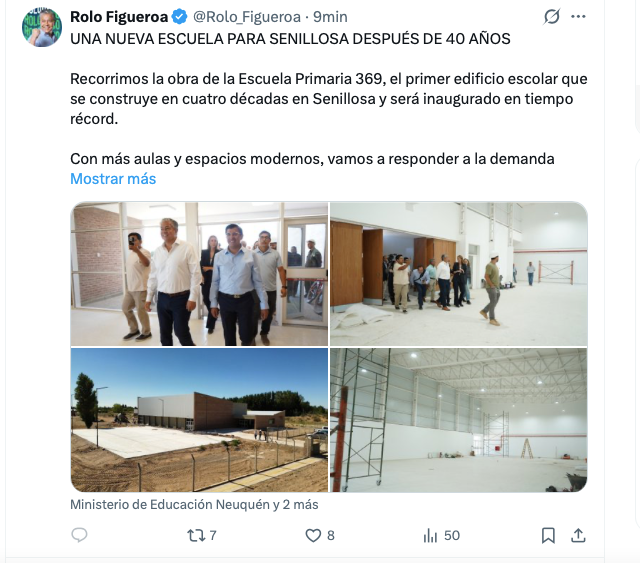Bookmark this tweet

click(x=548, y=535)
